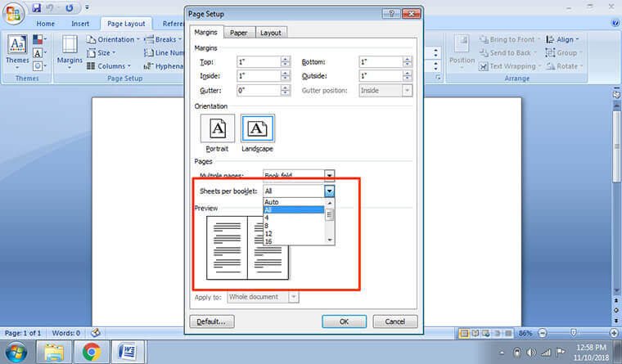Select Auto in sheets list
Viewport: 622px width, 364px height.
click(294, 202)
